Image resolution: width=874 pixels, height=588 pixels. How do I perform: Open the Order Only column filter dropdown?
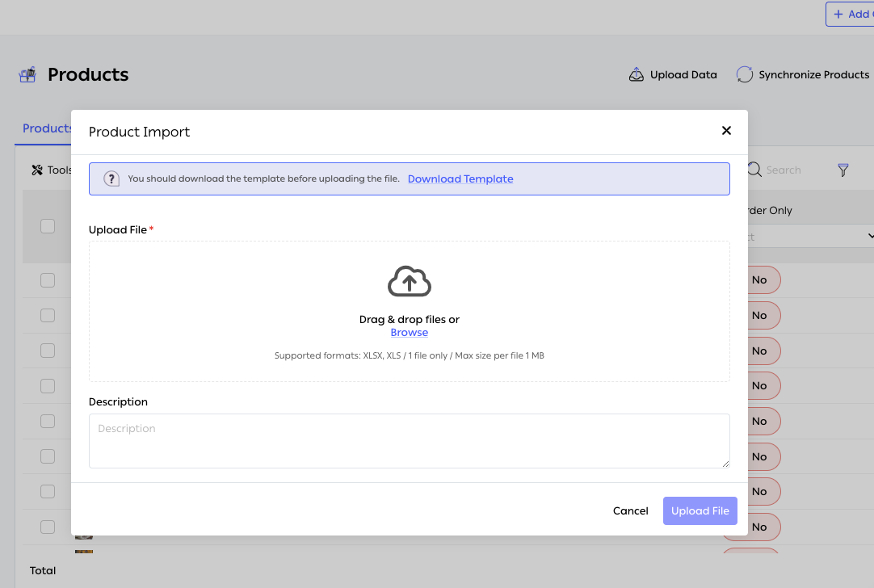click(x=811, y=237)
